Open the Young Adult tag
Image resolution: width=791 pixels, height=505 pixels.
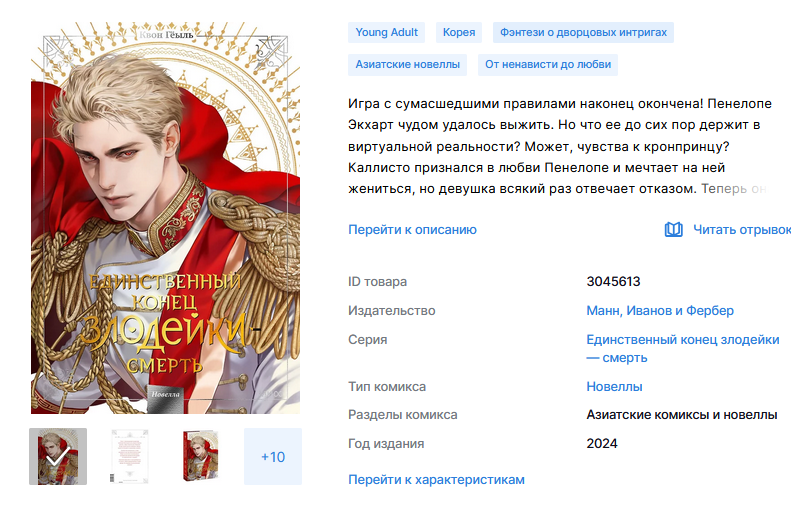[386, 32]
